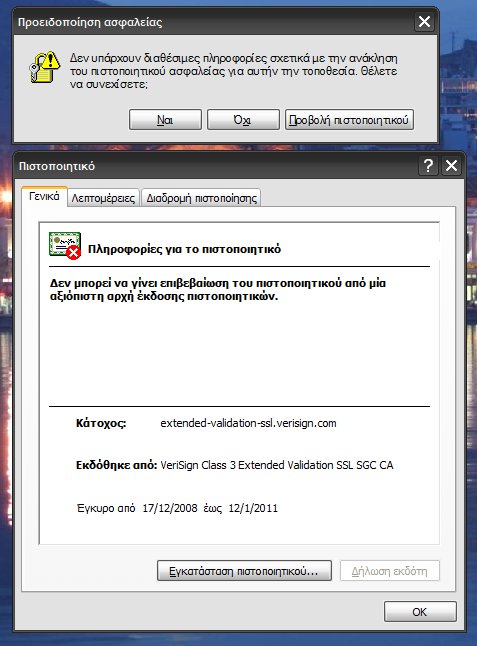Click the Πιστοποιητικό title bar
The height and width of the screenshot is (646, 477).
214,166
